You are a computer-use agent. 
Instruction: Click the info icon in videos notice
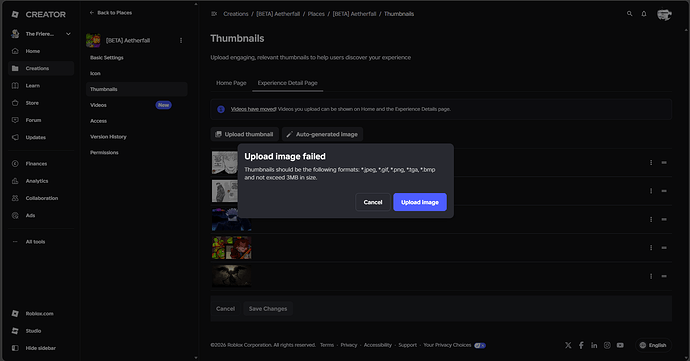tap(221, 109)
